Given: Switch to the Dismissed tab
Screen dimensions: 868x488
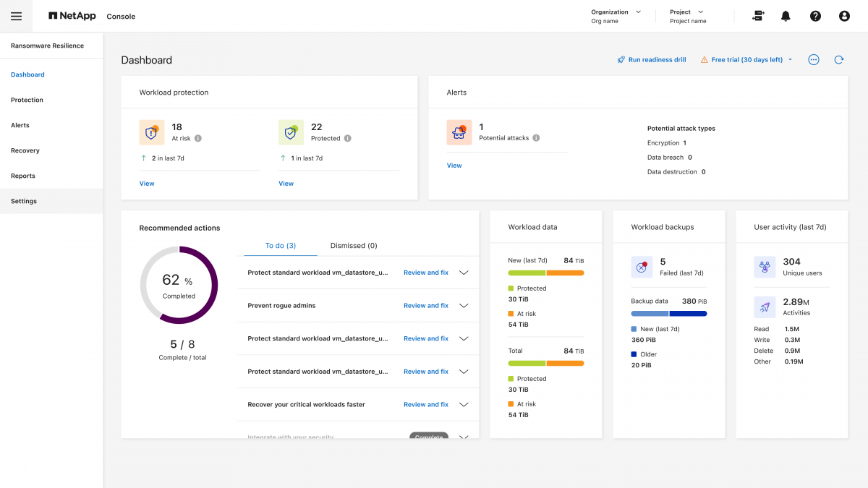Looking at the screenshot, I should pos(353,246).
